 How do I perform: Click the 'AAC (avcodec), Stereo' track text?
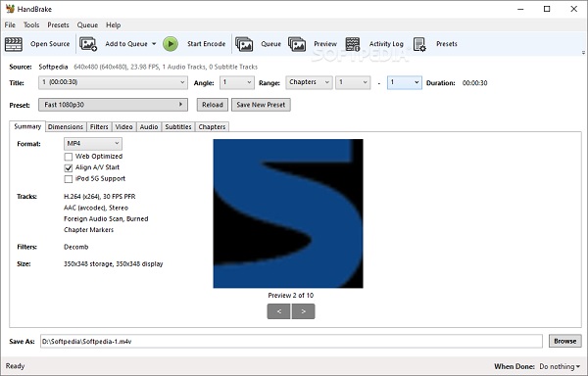click(x=96, y=208)
